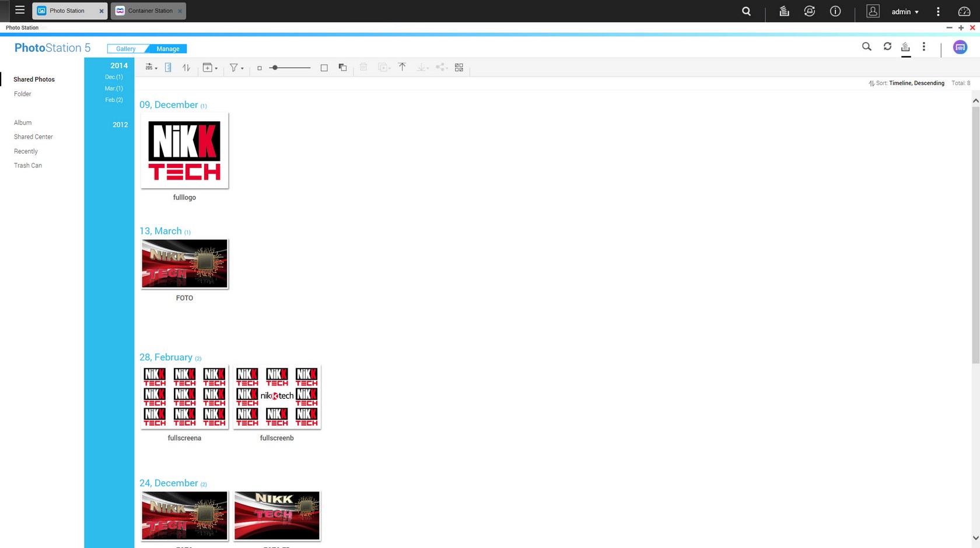Viewport: 980px width, 548px height.
Task: Expand the admin account dropdown
Action: point(905,12)
